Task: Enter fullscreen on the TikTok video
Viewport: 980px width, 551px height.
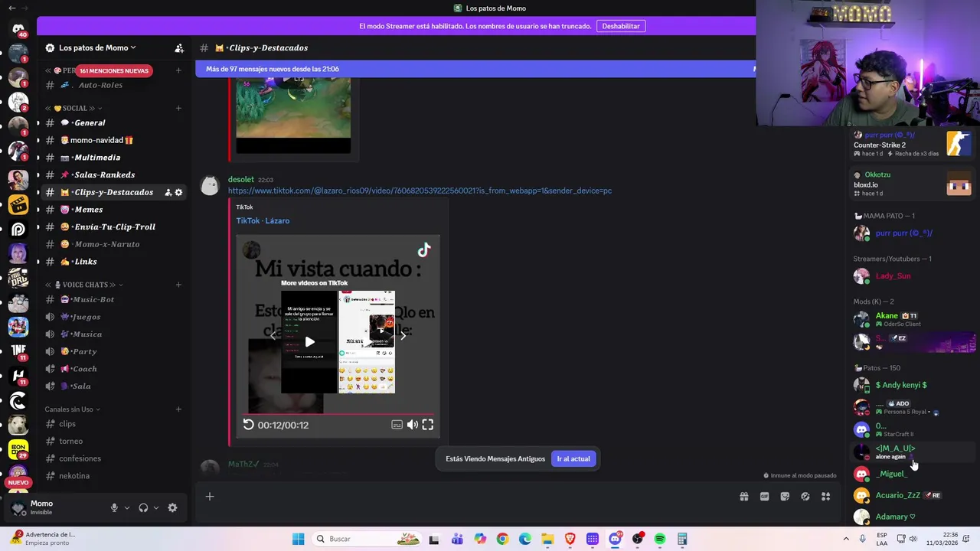Action: (428, 425)
